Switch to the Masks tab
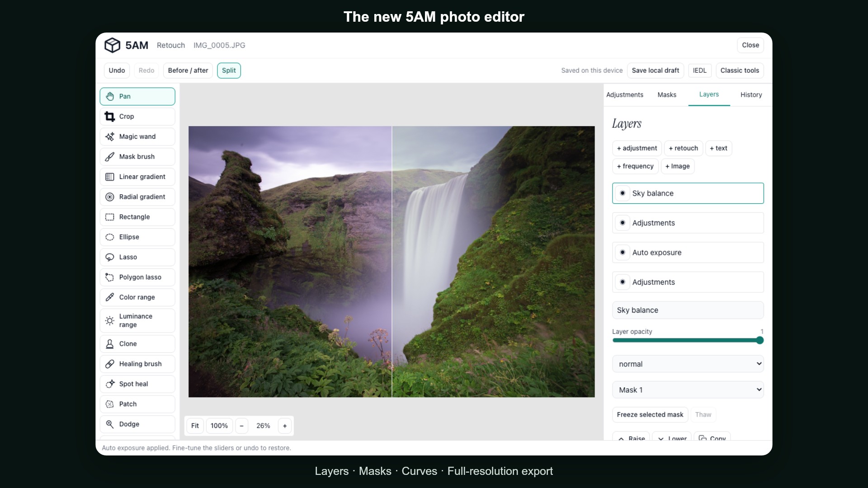The height and width of the screenshot is (488, 868). [667, 95]
